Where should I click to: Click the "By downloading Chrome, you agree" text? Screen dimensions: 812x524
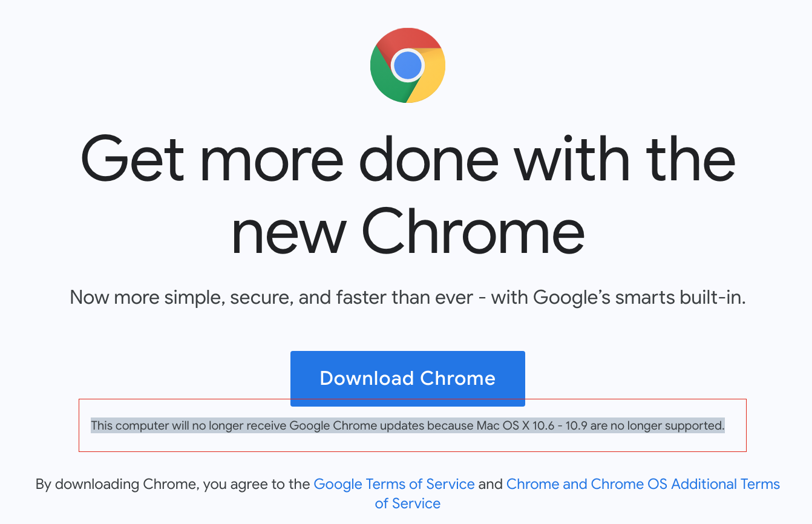click(x=174, y=484)
